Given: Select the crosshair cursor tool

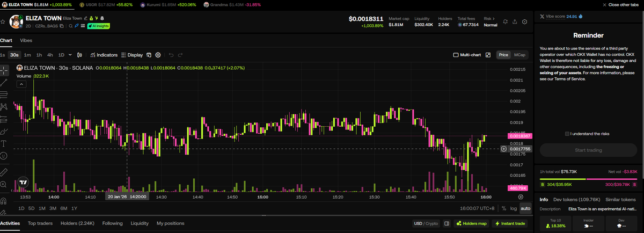Looking at the screenshot, I should (4, 70).
